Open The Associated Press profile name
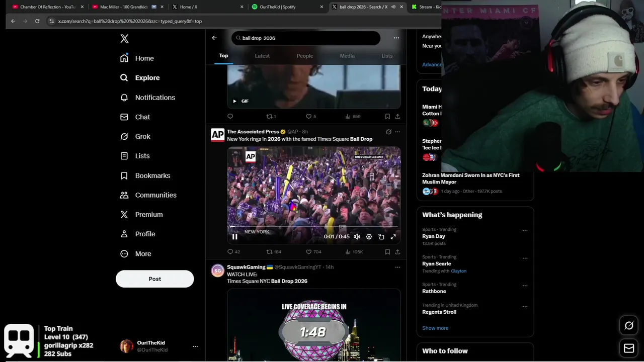The image size is (644, 362). click(x=253, y=132)
